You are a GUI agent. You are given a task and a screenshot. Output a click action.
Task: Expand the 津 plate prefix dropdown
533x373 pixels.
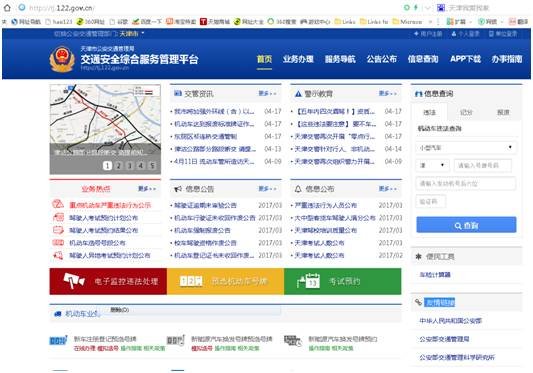coord(432,166)
